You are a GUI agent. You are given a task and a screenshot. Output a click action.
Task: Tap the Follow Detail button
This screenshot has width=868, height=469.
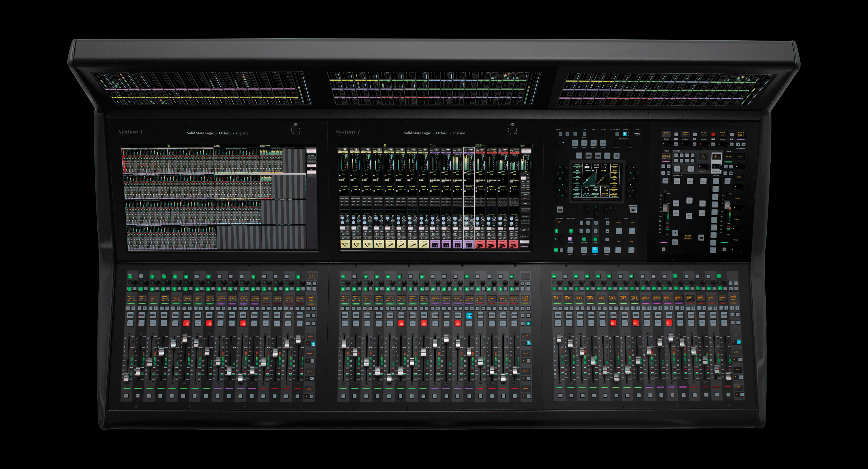pos(525,247)
